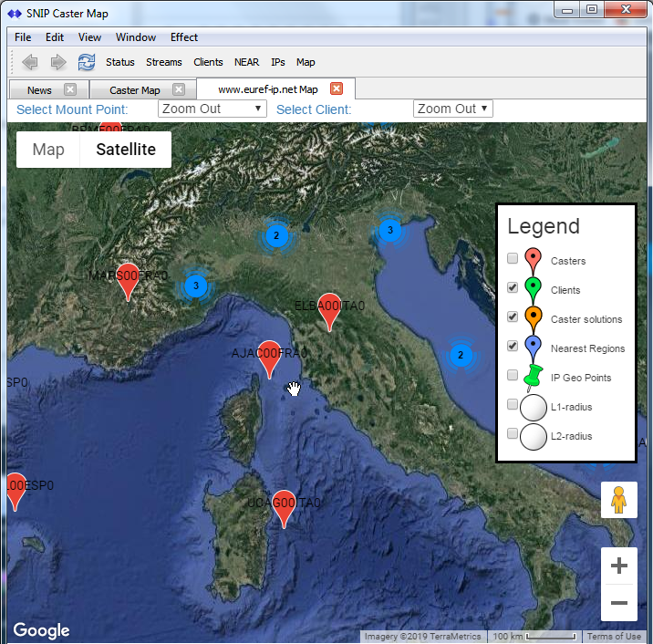Enable the IP Geo Points checkbox
653x644 pixels.
(x=513, y=375)
